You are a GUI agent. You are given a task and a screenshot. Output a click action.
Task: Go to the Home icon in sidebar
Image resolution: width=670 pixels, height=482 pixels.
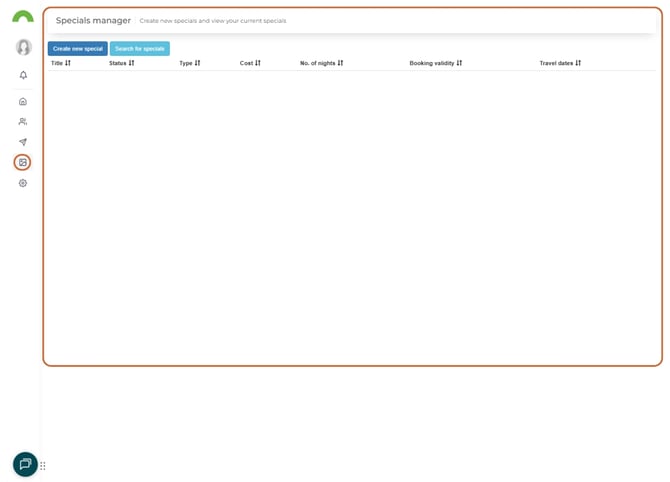(23, 101)
